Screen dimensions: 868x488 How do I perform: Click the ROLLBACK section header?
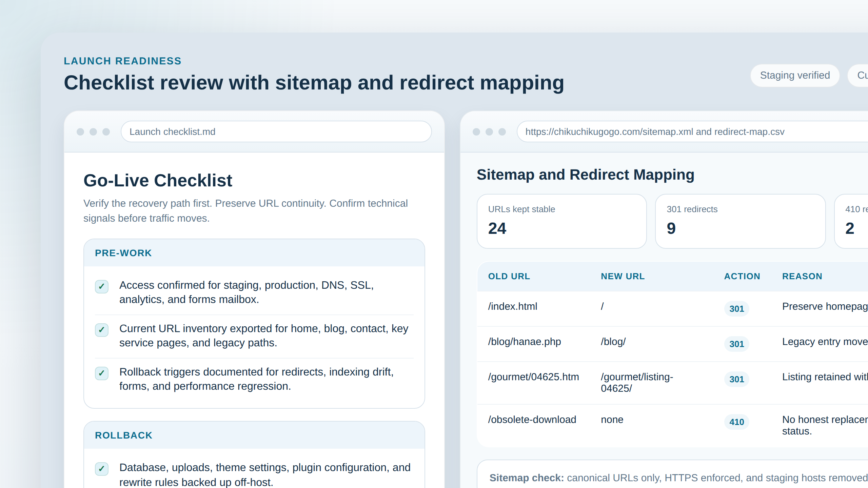tap(254, 435)
